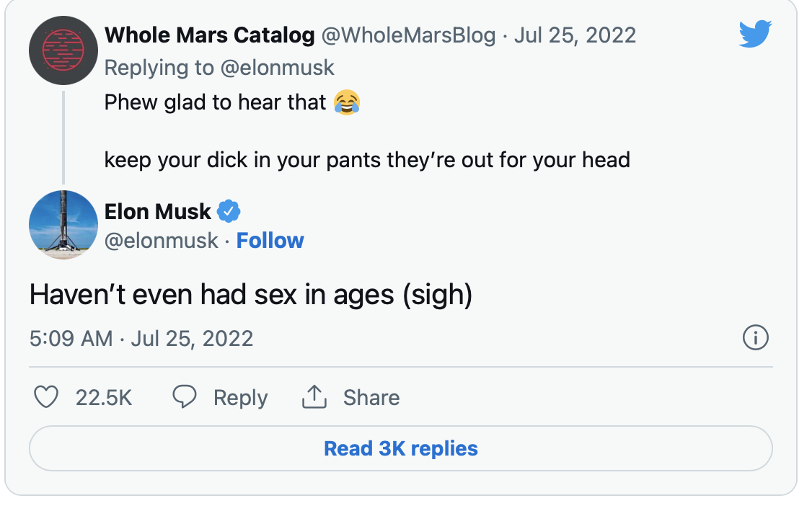This screenshot has width=812, height=506.
Task: Click the Twitter bird logo
Action: click(755, 35)
